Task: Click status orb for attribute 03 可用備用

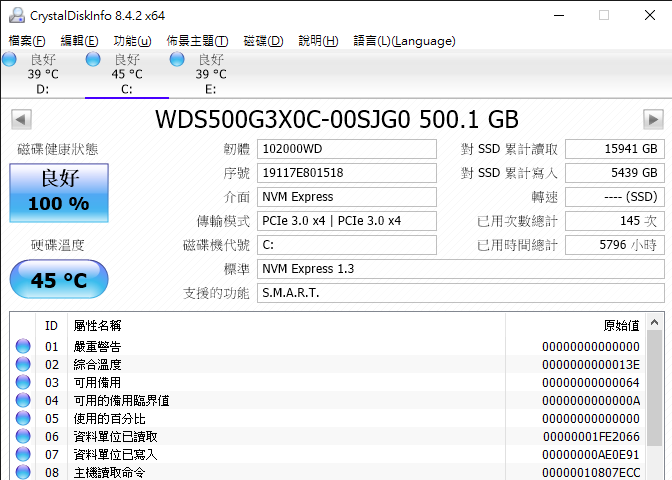Action: [x=23, y=382]
